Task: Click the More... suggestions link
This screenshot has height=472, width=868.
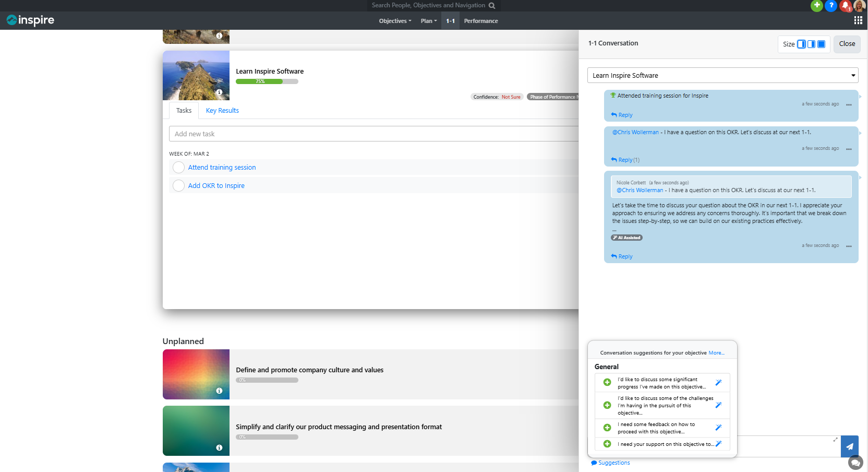Action: click(716, 353)
